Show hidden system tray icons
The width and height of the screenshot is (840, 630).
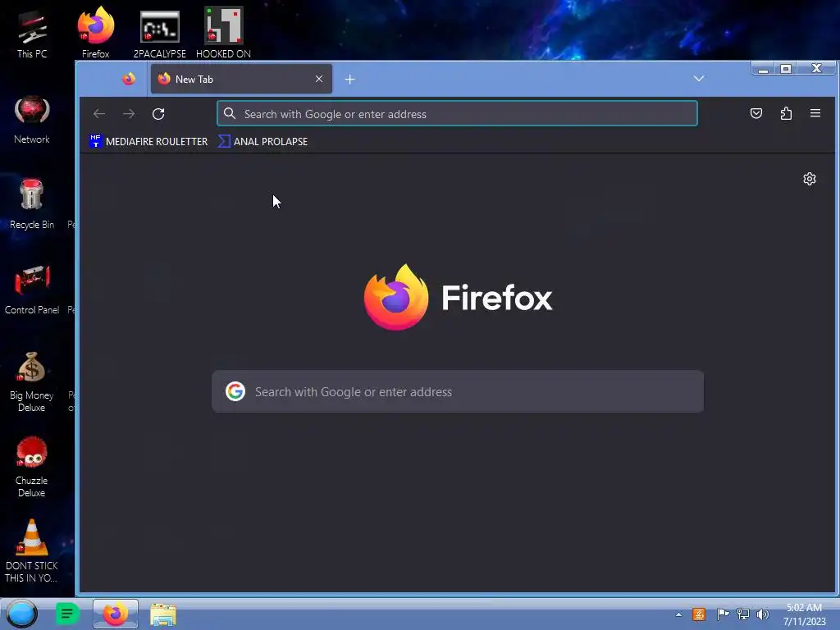click(x=678, y=614)
